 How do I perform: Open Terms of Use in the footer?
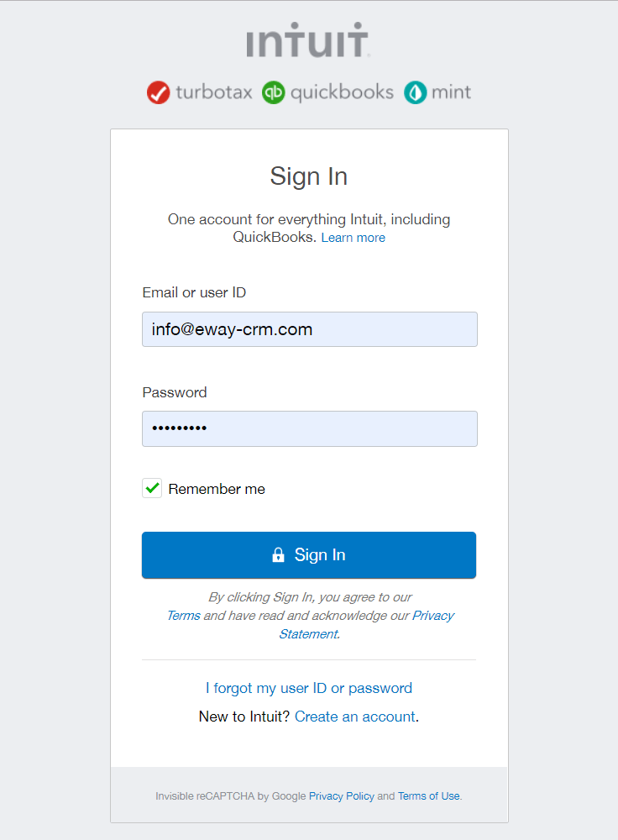(x=428, y=795)
